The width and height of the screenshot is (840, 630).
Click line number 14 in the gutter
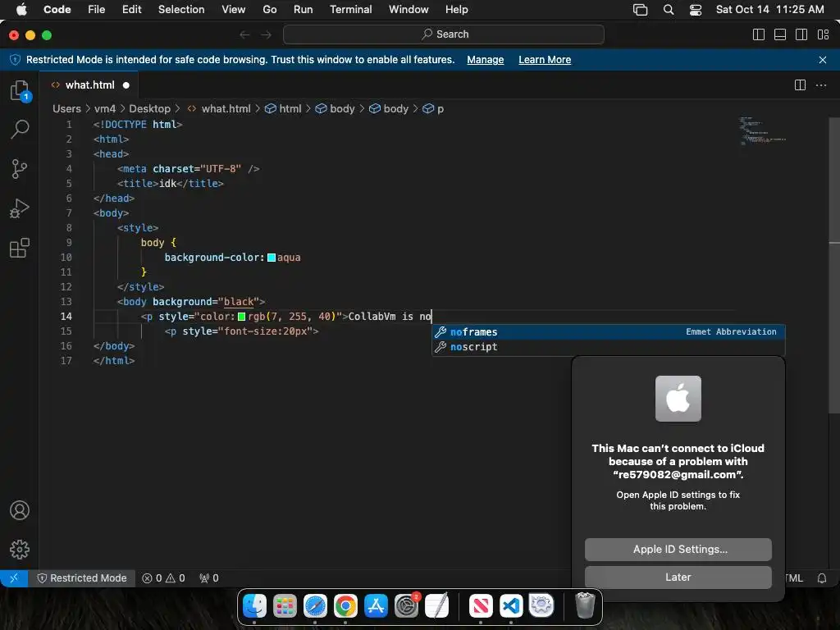pyautogui.click(x=66, y=317)
